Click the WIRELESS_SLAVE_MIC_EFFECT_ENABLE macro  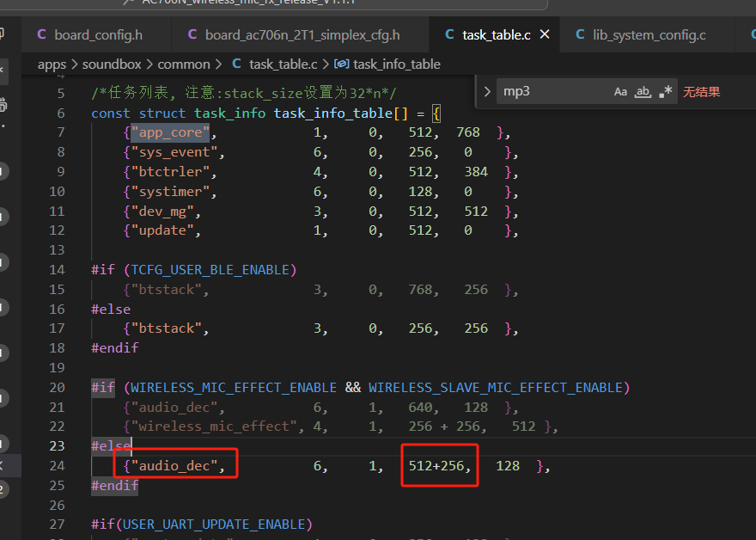coord(496,388)
